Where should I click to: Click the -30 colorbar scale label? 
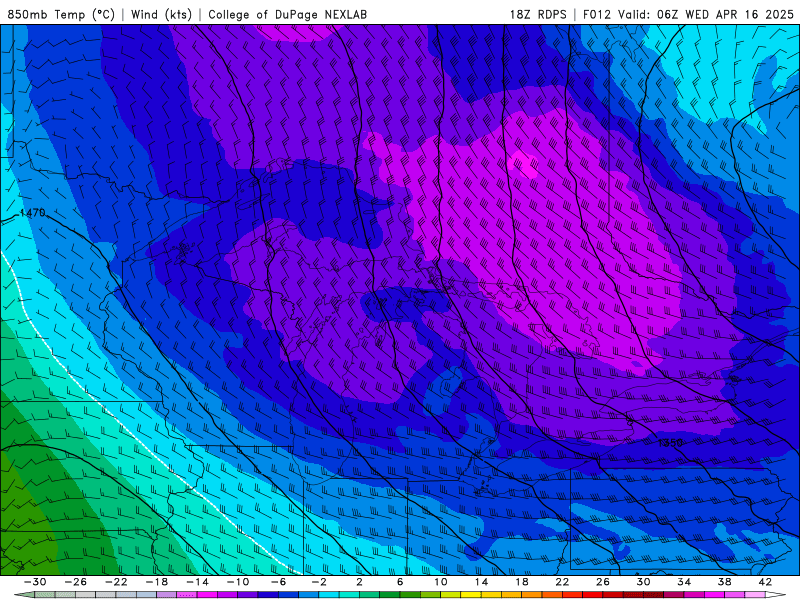35,582
